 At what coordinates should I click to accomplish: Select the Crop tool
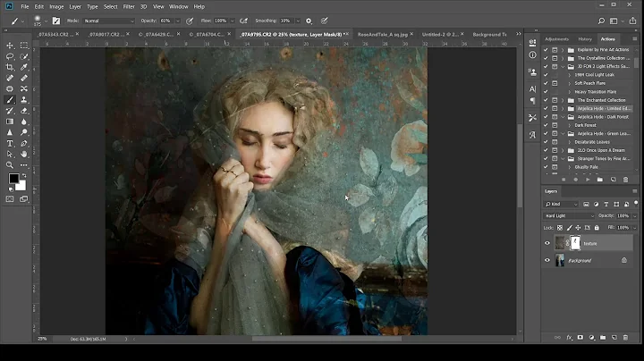10,67
